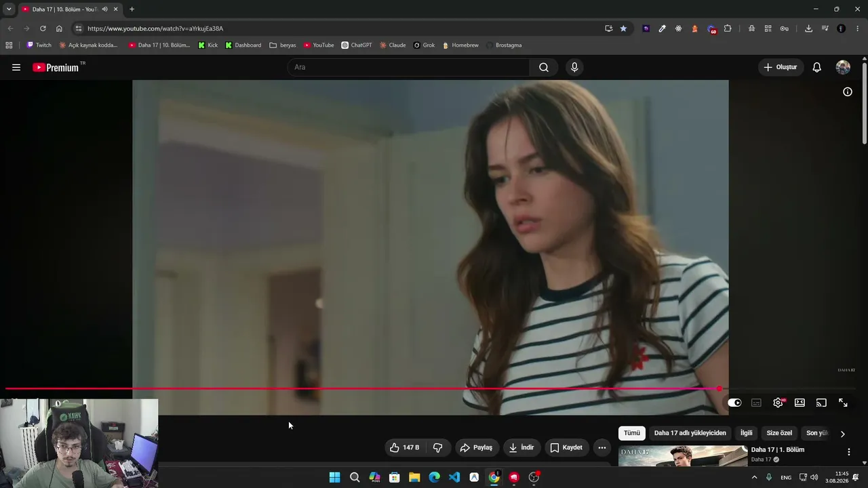Focus the YouTube Ara search field
This screenshot has width=868, height=488.
click(408, 67)
